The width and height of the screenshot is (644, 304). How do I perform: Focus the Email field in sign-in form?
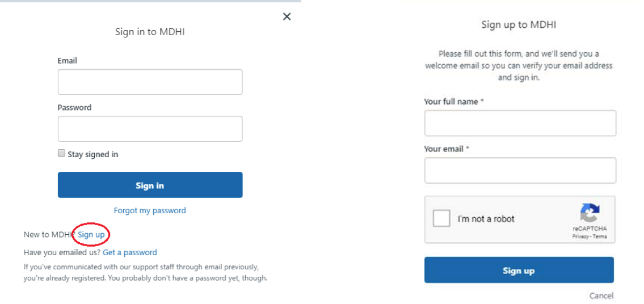(150, 82)
